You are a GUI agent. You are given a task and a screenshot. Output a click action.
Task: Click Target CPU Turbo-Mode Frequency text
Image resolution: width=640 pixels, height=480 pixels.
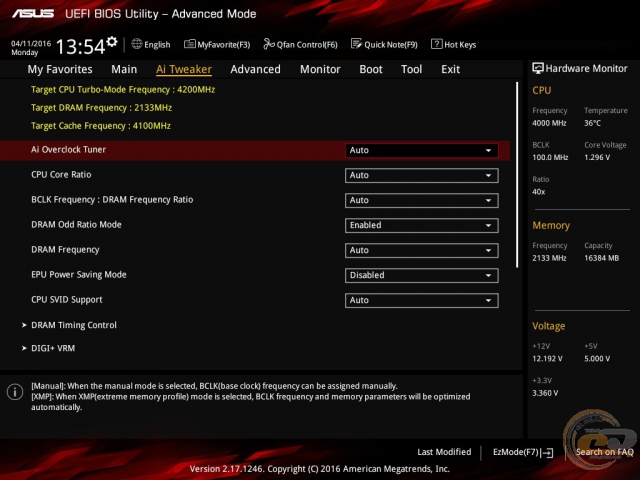click(123, 89)
